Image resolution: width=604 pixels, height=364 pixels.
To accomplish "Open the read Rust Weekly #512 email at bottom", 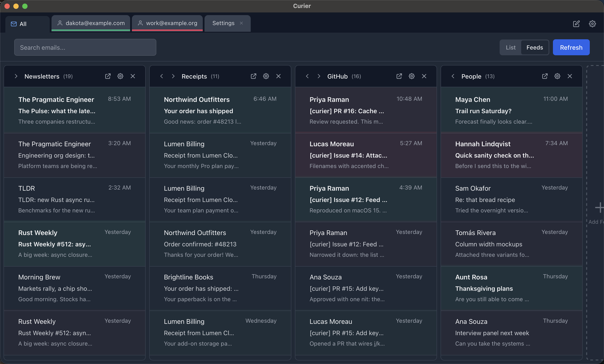I will 75,333.
